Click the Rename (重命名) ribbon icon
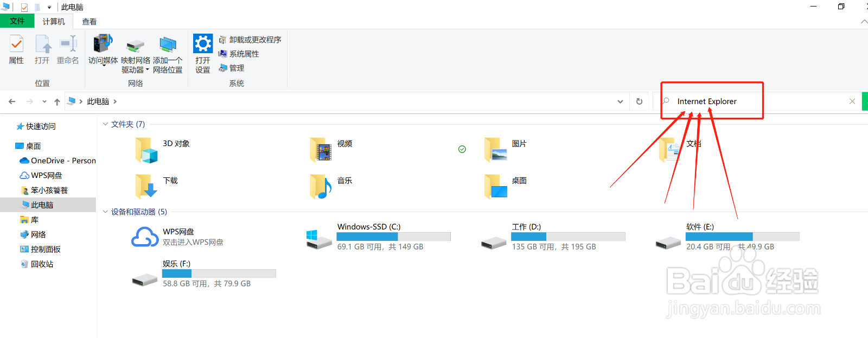The height and width of the screenshot is (338, 868). point(68,44)
